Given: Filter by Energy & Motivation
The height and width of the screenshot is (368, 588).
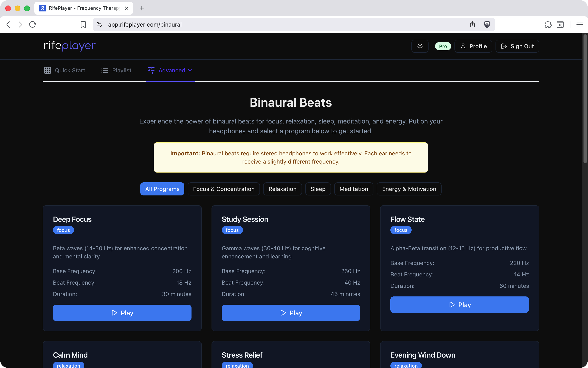Looking at the screenshot, I should pyautogui.click(x=409, y=189).
